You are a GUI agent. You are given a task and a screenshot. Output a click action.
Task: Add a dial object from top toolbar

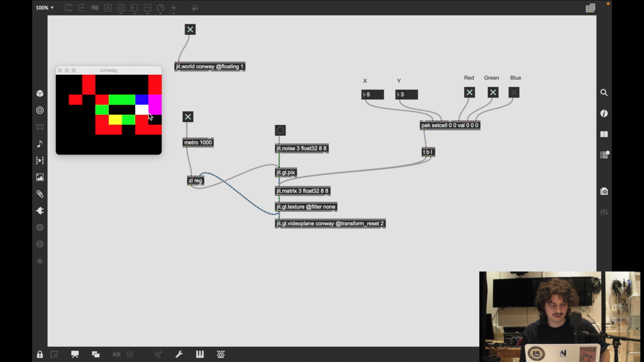coord(161,8)
